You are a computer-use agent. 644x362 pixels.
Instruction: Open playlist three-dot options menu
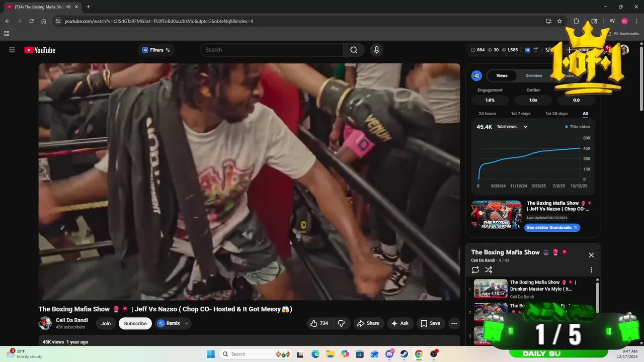coord(591,270)
